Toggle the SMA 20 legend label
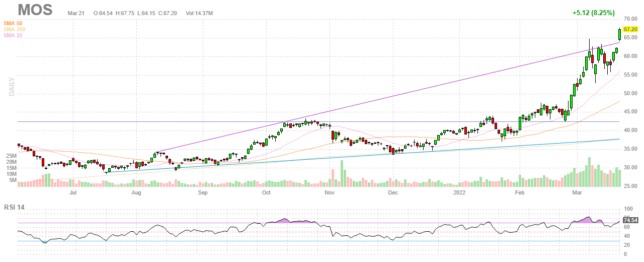The height and width of the screenshot is (262, 644). click(x=13, y=35)
